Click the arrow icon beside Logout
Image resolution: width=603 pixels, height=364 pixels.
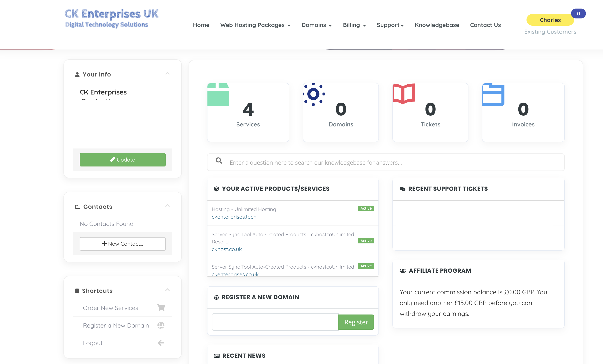(161, 343)
